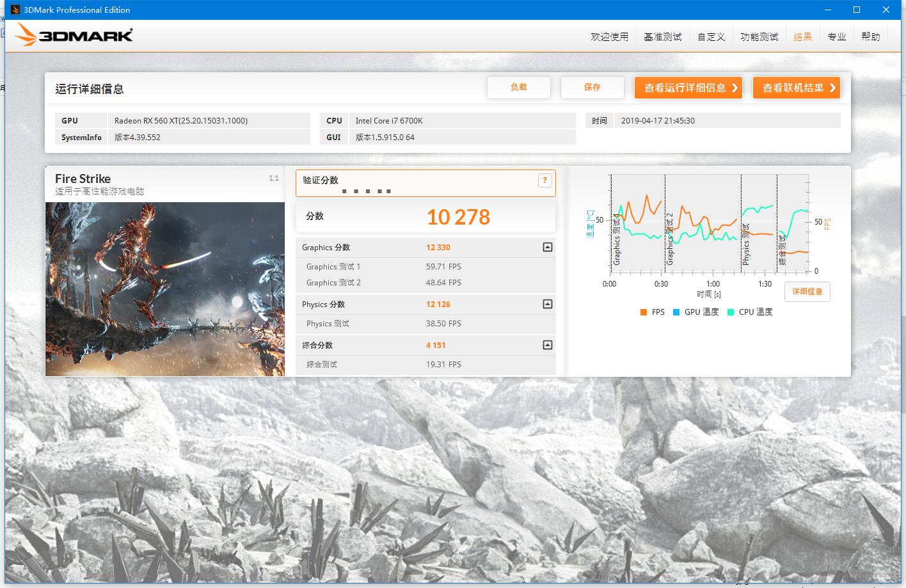Click the Fire Strike preview image
Viewport: 906px width, 588px height.
coord(164,289)
